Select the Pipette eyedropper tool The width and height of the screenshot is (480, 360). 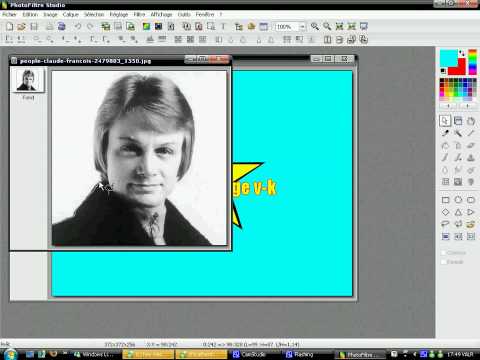pyautogui.click(x=445, y=133)
